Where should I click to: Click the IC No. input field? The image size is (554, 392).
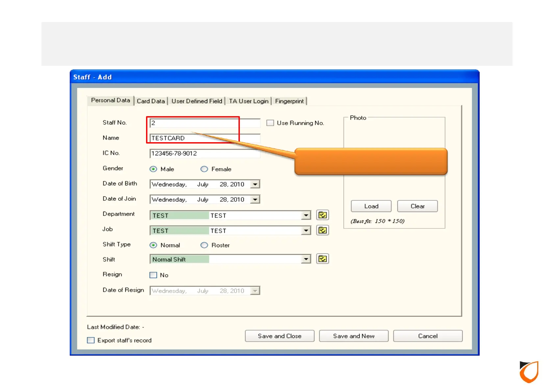(x=204, y=154)
